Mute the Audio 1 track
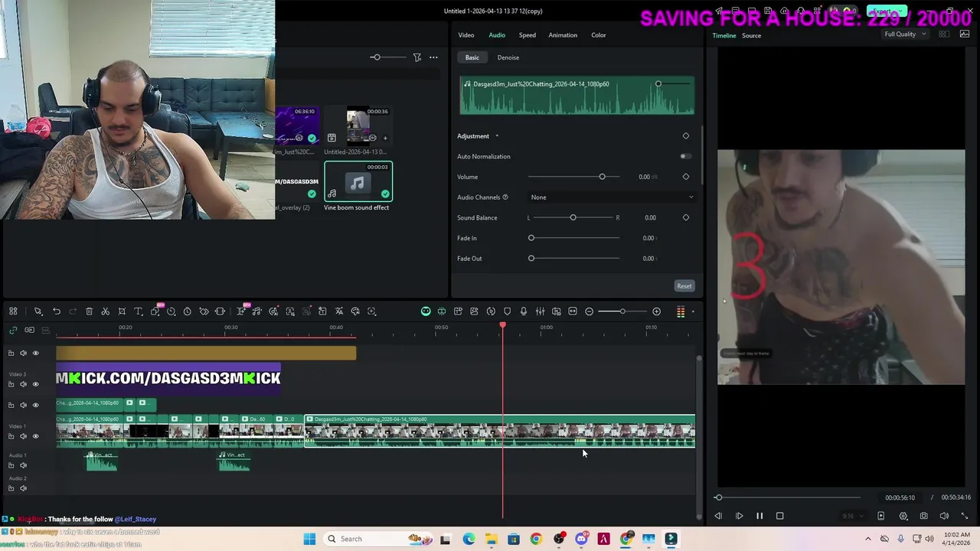 [x=23, y=465]
